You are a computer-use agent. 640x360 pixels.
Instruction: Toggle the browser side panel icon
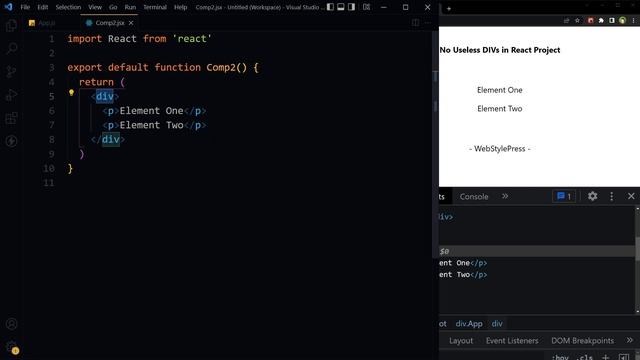click(611, 20)
